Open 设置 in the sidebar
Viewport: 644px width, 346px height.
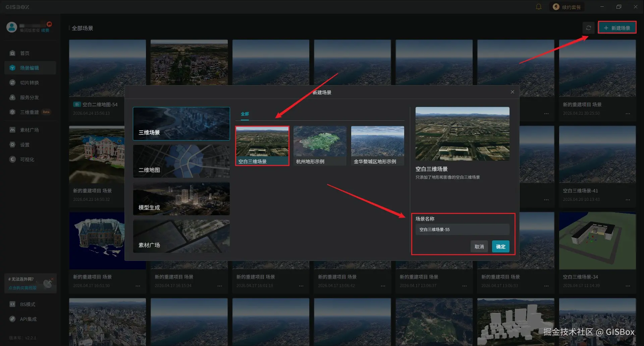click(x=30, y=145)
